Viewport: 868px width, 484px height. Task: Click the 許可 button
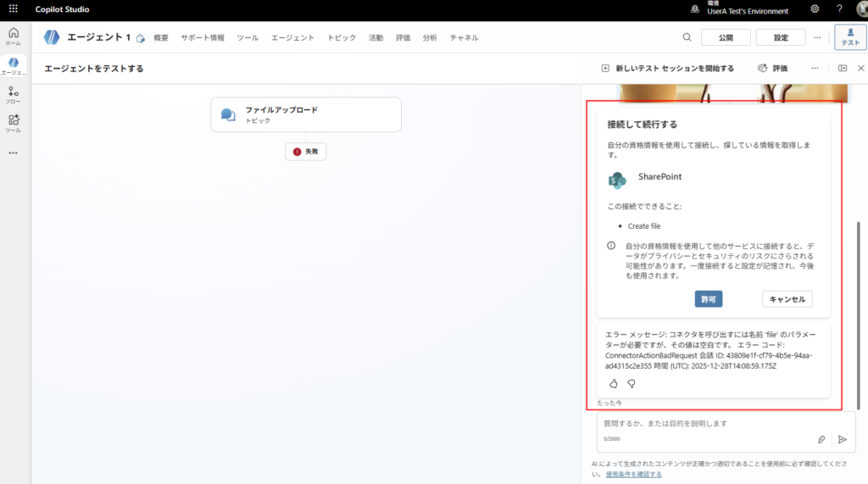708,299
